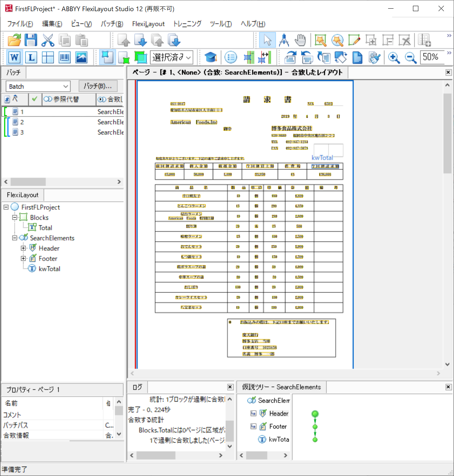Image resolution: width=454 pixels, height=476 pixels.
Task: Collapse the SearchElements node in FlexiLayout tree
Action: (x=15, y=238)
